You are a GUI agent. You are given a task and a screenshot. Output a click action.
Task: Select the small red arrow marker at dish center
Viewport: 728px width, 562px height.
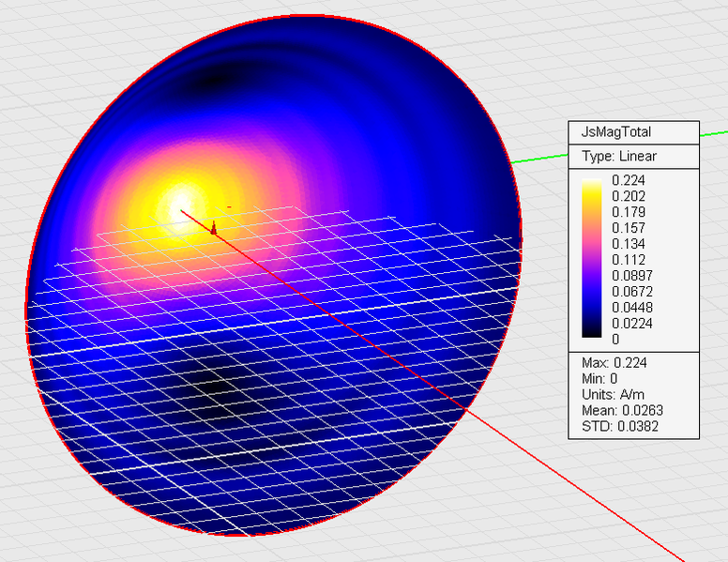pyautogui.click(x=214, y=227)
